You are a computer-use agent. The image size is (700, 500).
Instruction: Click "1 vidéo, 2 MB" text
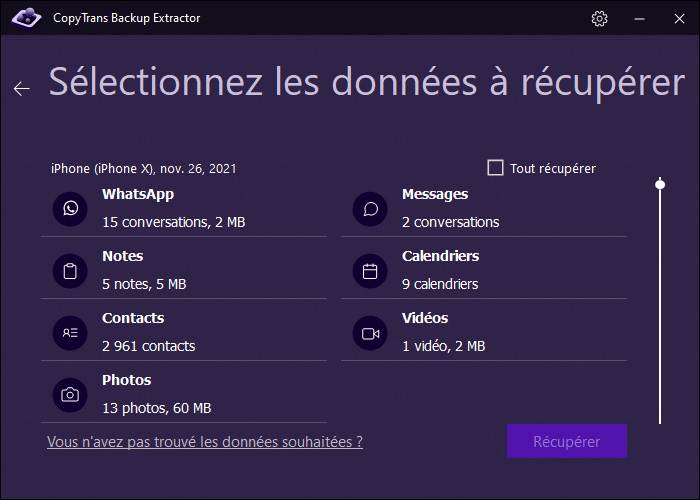point(443,346)
